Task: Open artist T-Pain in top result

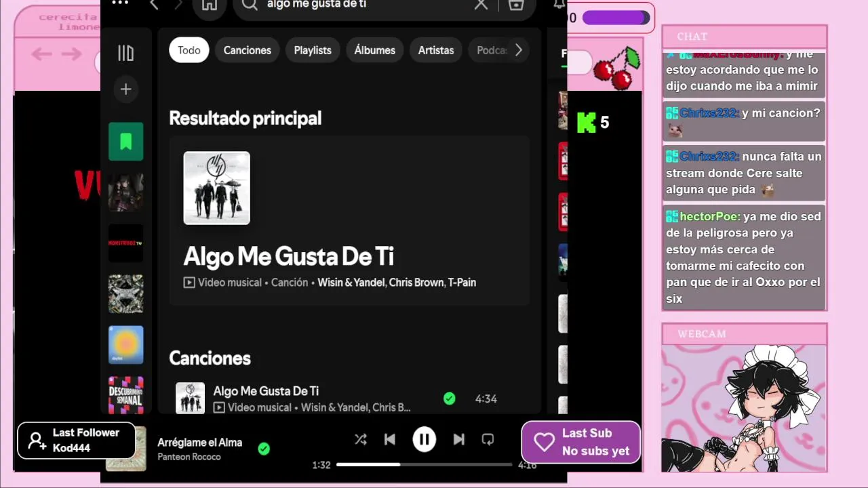Action: tap(462, 283)
